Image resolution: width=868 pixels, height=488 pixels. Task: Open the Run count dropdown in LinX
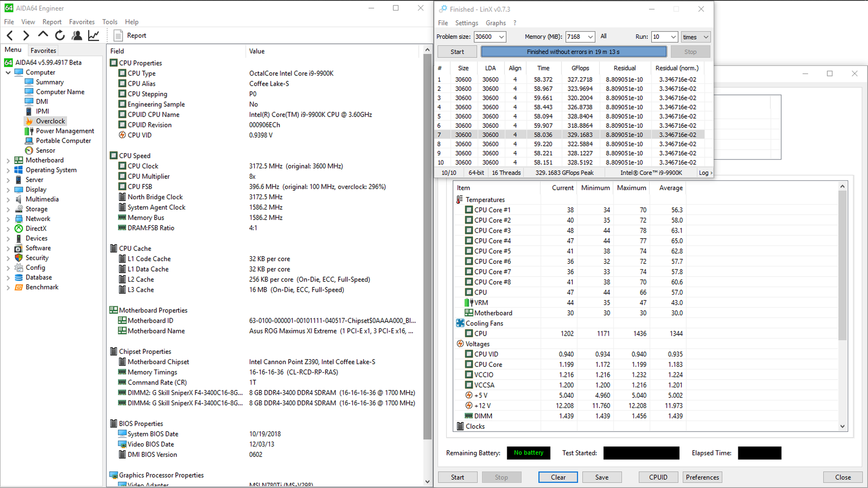tap(673, 37)
